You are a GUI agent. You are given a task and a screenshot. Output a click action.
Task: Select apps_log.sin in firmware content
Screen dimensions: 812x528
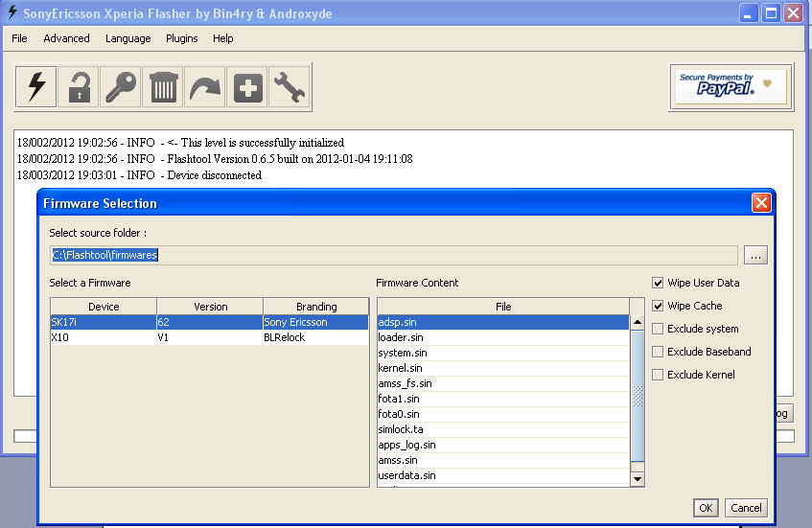point(503,445)
